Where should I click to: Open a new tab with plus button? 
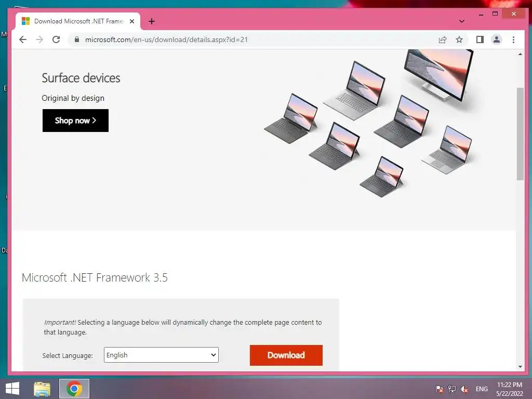click(x=152, y=21)
